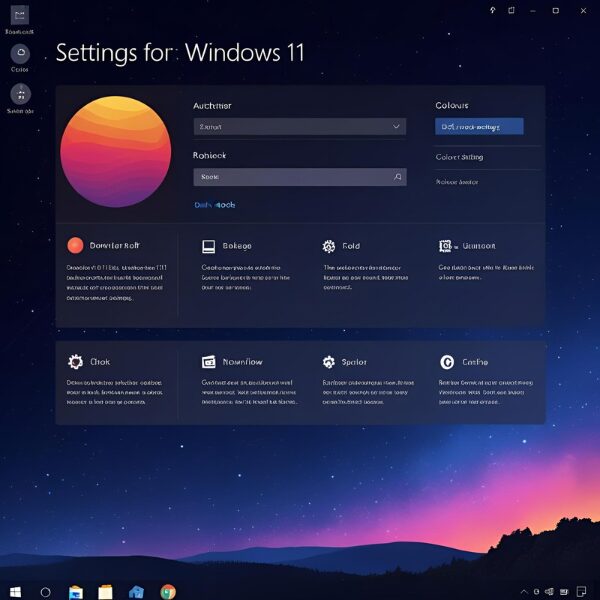Click the blue Colours button
Viewport: 600px width, 600px height.
[x=479, y=127]
